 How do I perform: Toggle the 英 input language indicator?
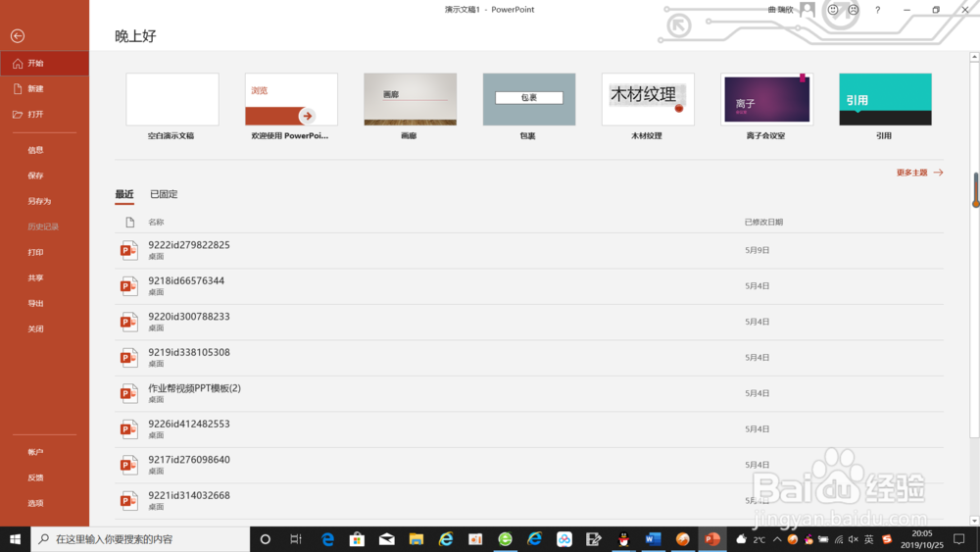868,539
